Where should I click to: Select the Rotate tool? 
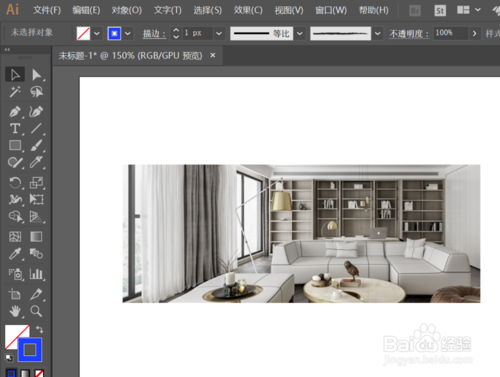[x=15, y=182]
